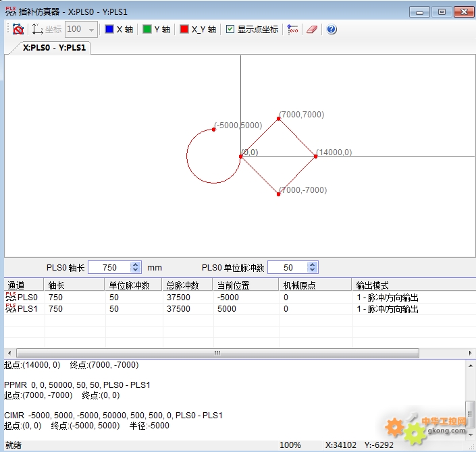This screenshot has width=476, height=452.
Task: Toggle the blue X 轴 display
Action: click(x=109, y=30)
